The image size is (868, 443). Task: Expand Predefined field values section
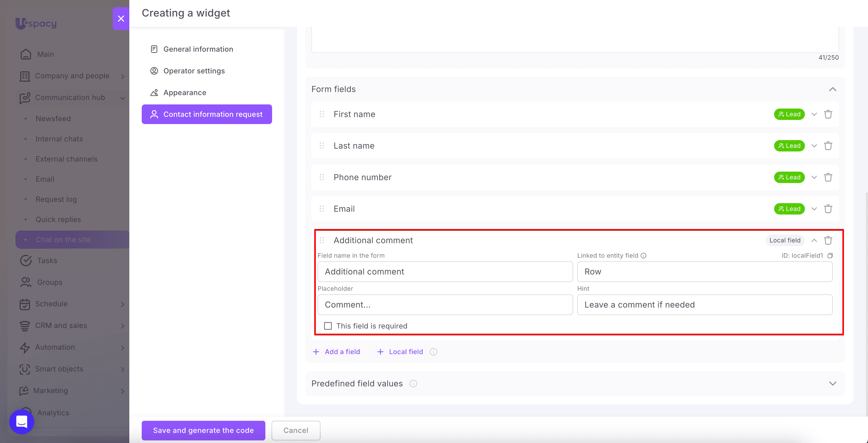[x=833, y=384]
